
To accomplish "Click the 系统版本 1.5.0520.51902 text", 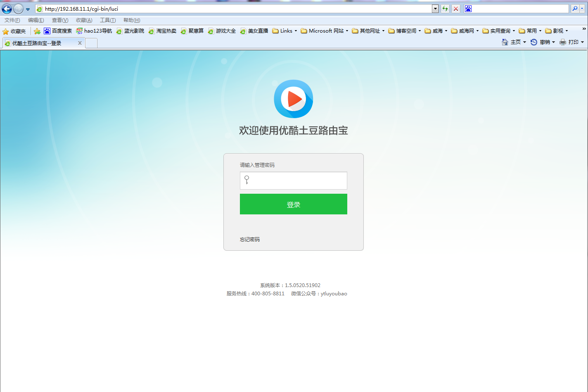I will point(290,285).
